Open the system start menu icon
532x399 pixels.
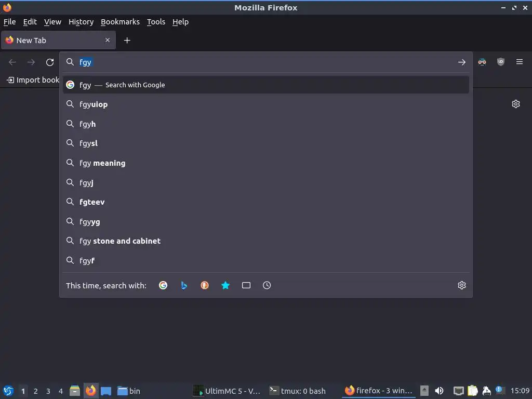pyautogui.click(x=8, y=391)
